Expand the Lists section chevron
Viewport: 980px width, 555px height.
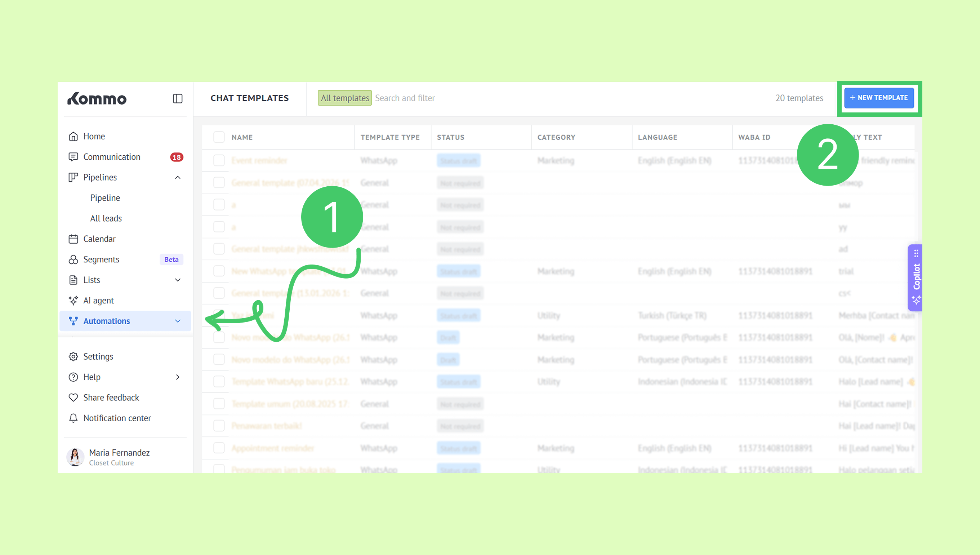[x=178, y=280]
